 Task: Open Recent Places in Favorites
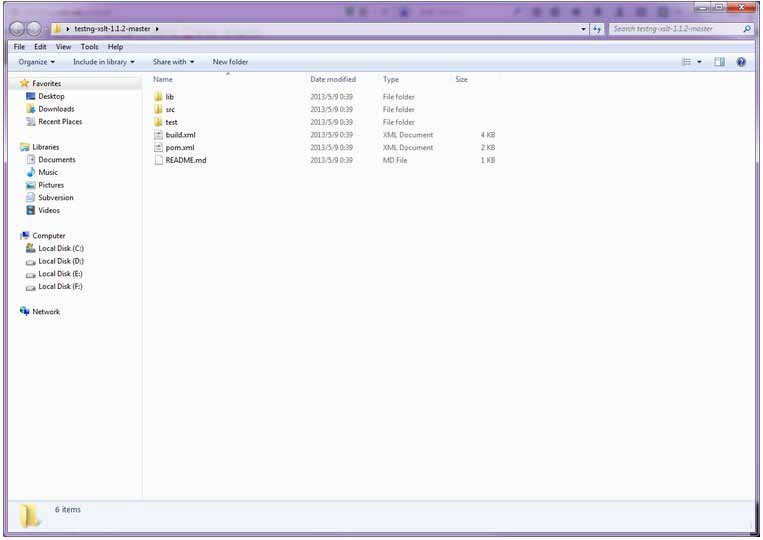(x=60, y=122)
